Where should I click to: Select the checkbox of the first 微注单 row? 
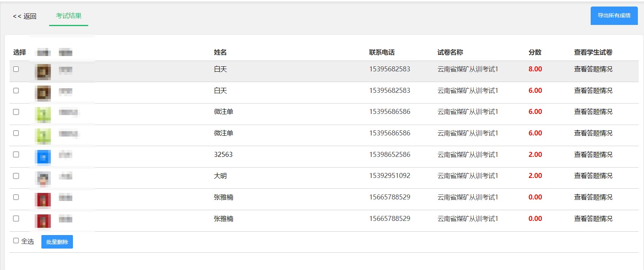click(x=16, y=112)
